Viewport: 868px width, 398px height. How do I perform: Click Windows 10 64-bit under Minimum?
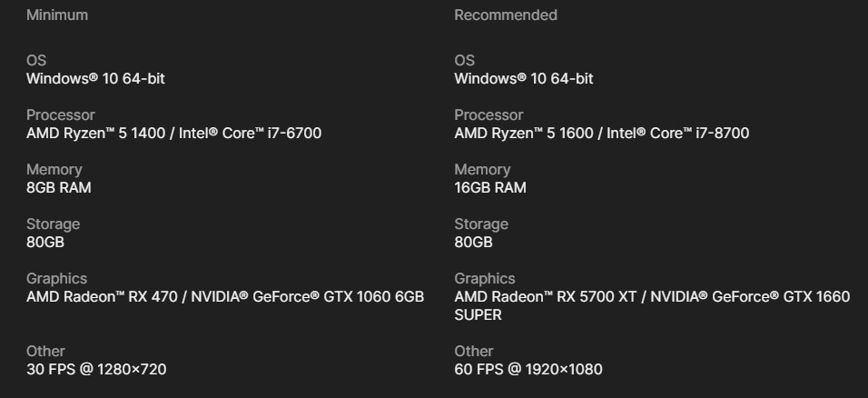pyautogui.click(x=95, y=79)
